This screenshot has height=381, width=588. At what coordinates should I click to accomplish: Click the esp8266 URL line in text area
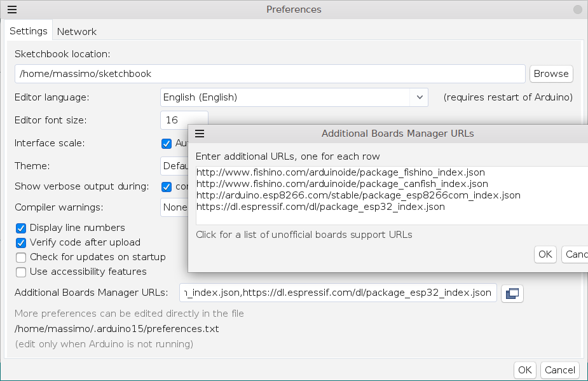pos(358,195)
